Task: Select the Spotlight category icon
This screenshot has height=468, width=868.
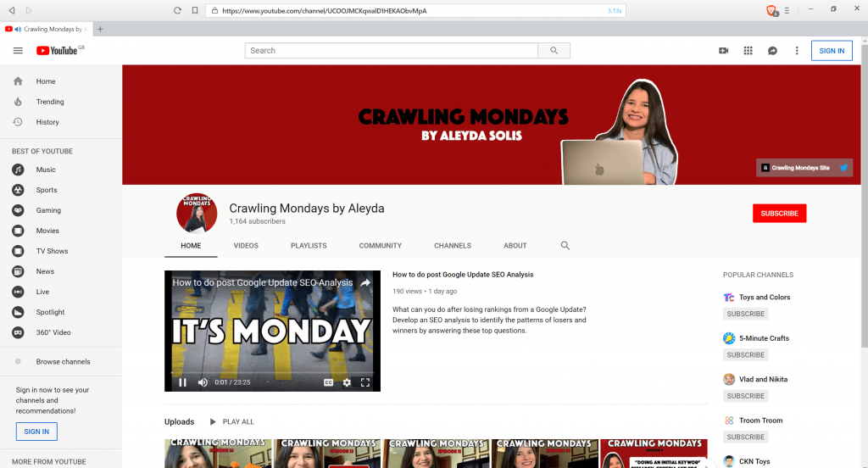Action: click(x=19, y=312)
